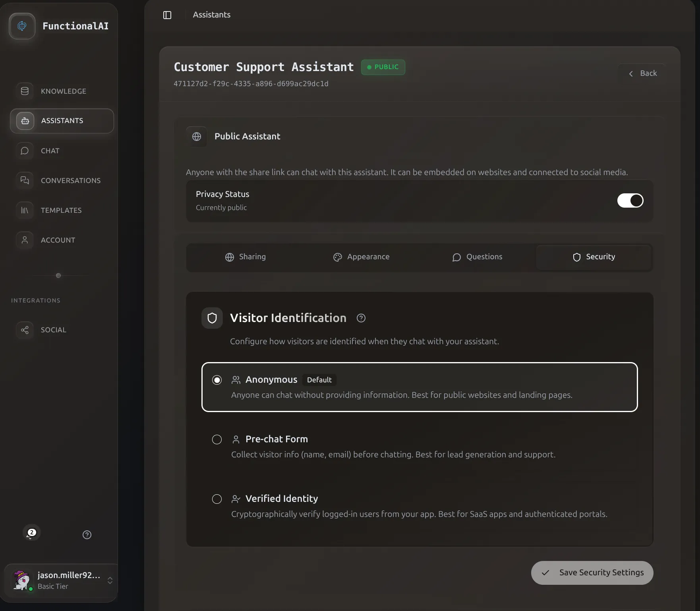Select Verified Identity radio option
Screen dimensions: 700x611
[217, 499]
